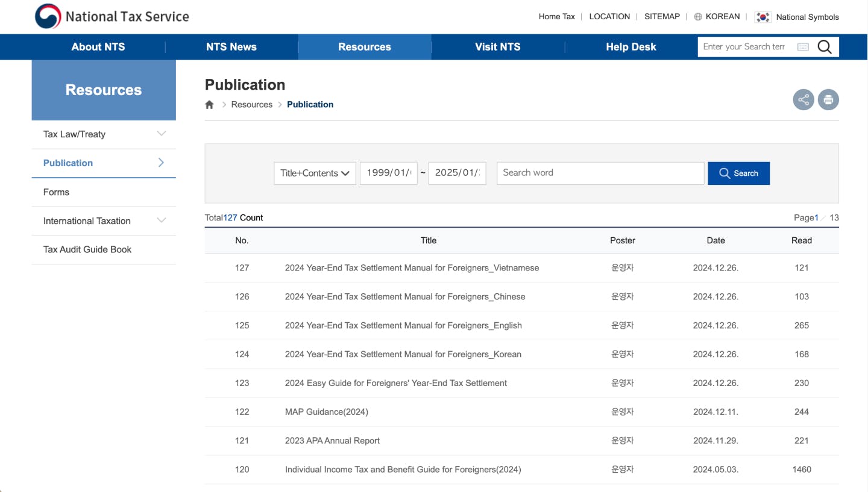Open the About NTS menu

[x=98, y=47]
